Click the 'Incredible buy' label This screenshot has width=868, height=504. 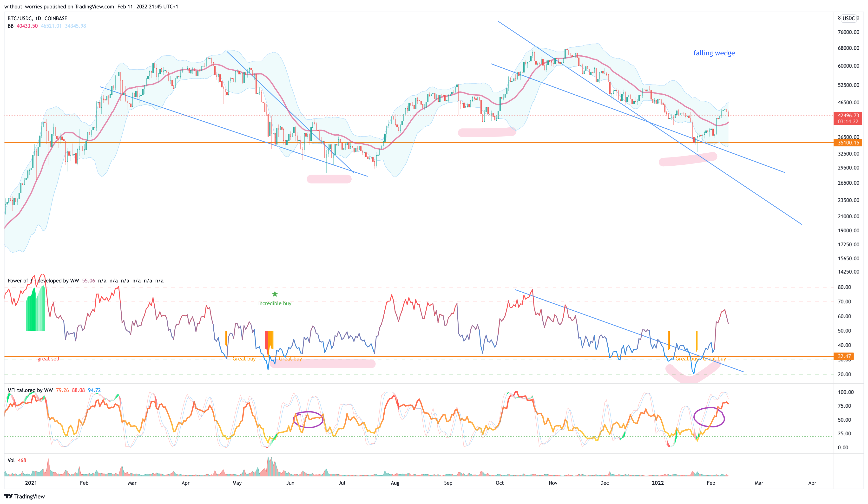(275, 303)
